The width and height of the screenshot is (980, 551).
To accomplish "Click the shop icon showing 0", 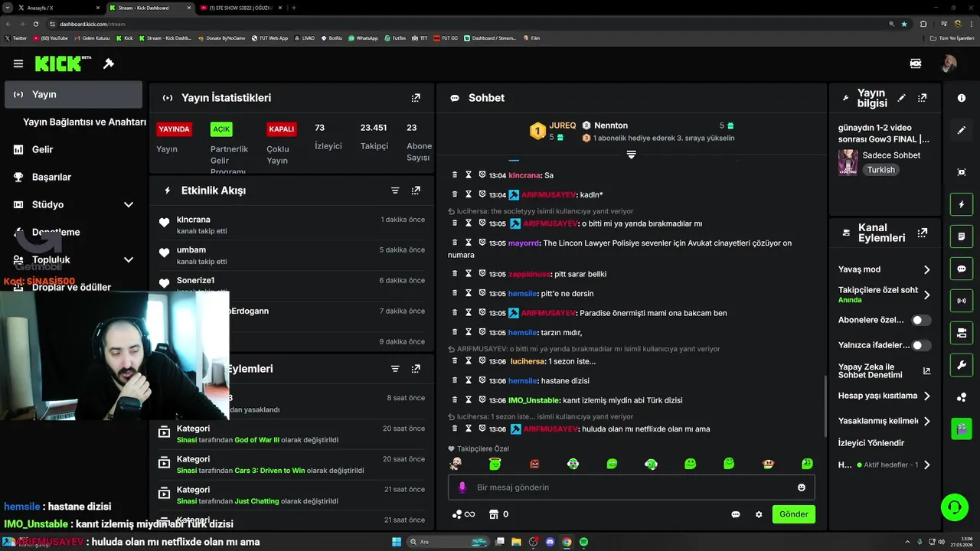I will click(x=498, y=514).
